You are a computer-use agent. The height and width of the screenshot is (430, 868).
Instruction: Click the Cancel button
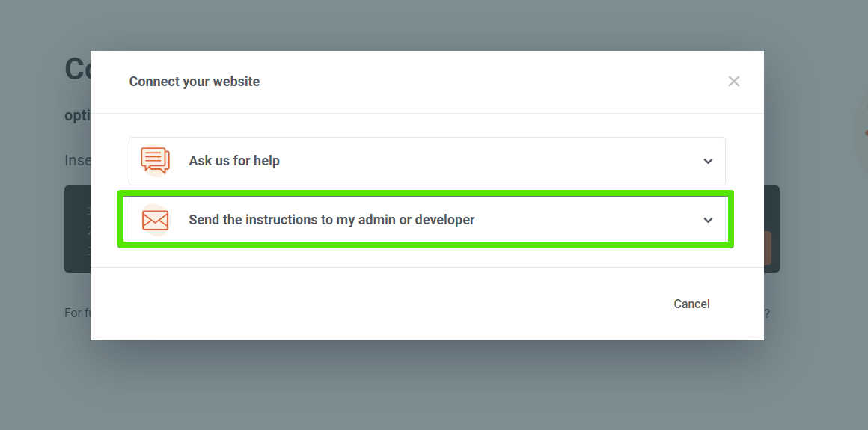(691, 304)
